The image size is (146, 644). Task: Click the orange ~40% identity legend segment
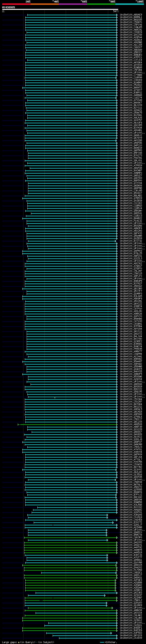coord(45,4)
